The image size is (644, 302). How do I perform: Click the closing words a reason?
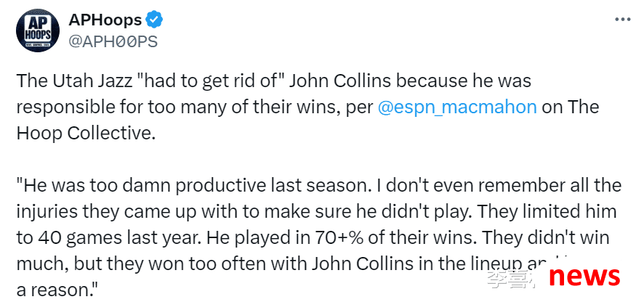click(57, 290)
